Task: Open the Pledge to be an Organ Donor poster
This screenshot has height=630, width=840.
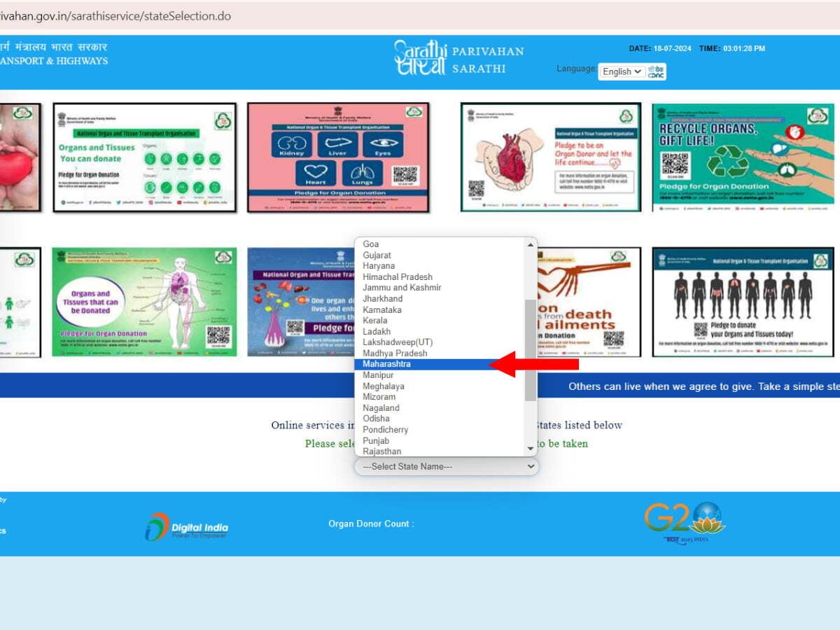Action: (x=550, y=157)
